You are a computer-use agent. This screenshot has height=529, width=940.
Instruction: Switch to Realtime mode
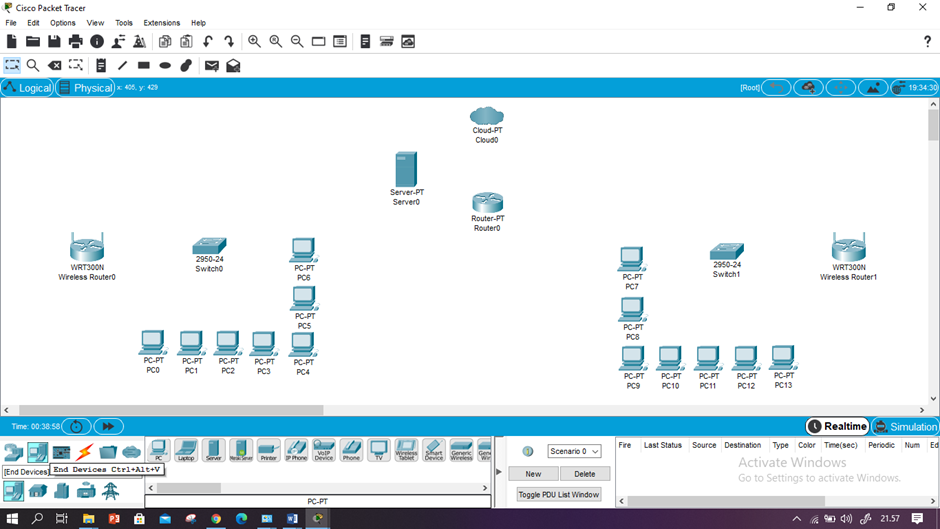[x=837, y=426]
